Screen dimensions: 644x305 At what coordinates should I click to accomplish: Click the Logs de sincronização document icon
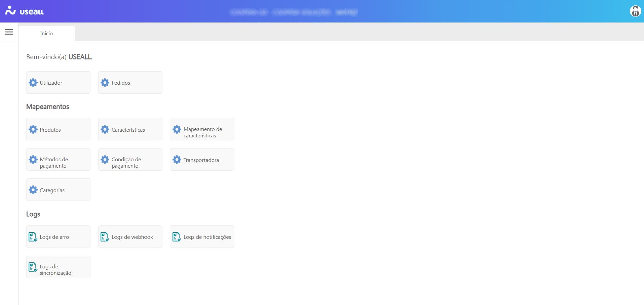(x=33, y=267)
